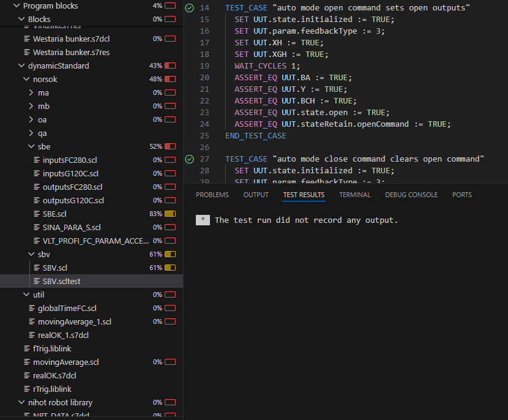Open outputsFC280.scl file
The image size is (508, 420).
[x=73, y=187]
